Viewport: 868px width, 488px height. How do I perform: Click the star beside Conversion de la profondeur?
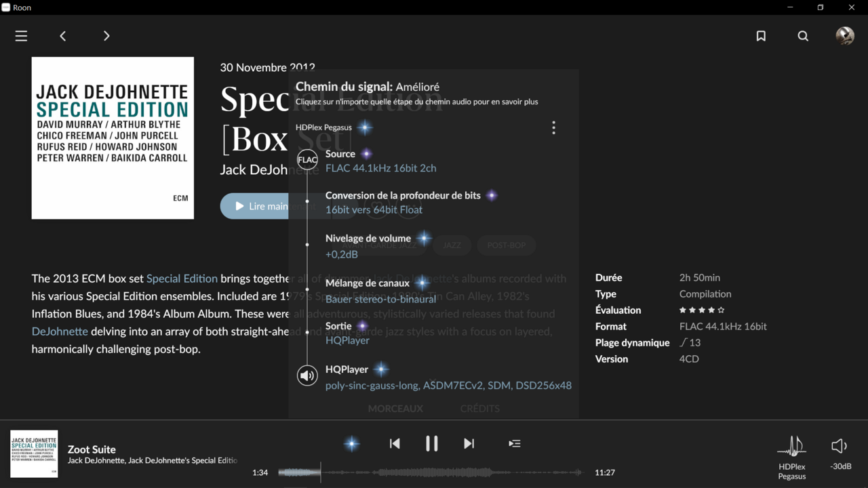click(x=492, y=195)
